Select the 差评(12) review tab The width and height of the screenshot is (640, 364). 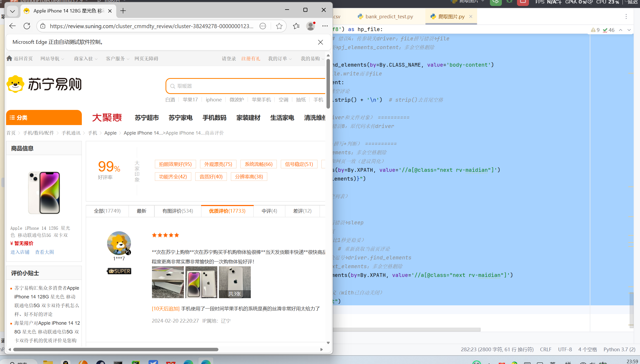pos(302,211)
